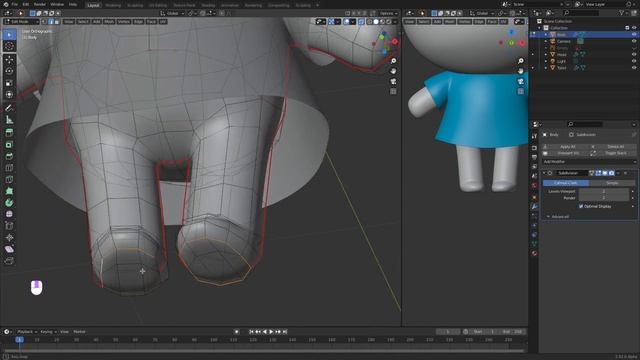Select Catmull-Clark subdivision type
640x360 pixels.
pyautogui.click(x=565, y=183)
